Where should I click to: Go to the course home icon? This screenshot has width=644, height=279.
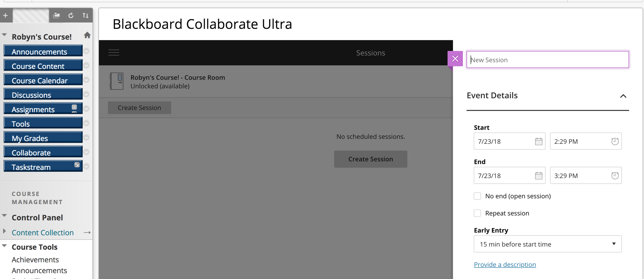coord(87,35)
